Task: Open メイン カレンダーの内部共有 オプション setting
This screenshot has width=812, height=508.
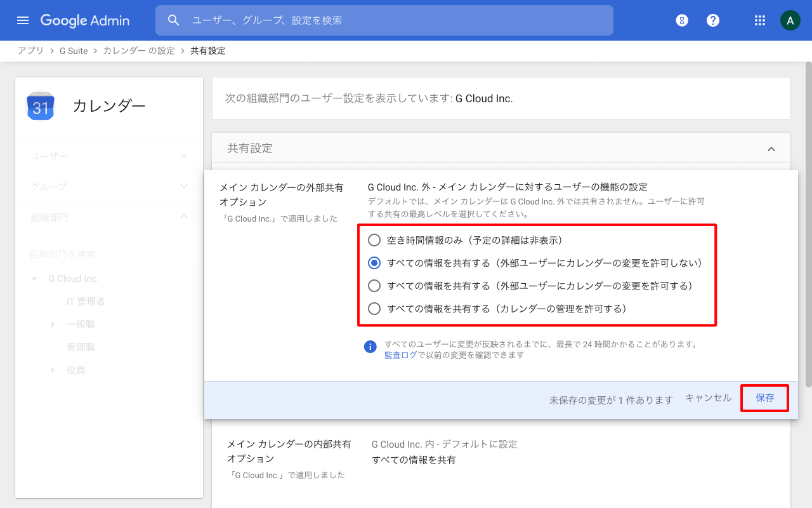Action: [289, 451]
